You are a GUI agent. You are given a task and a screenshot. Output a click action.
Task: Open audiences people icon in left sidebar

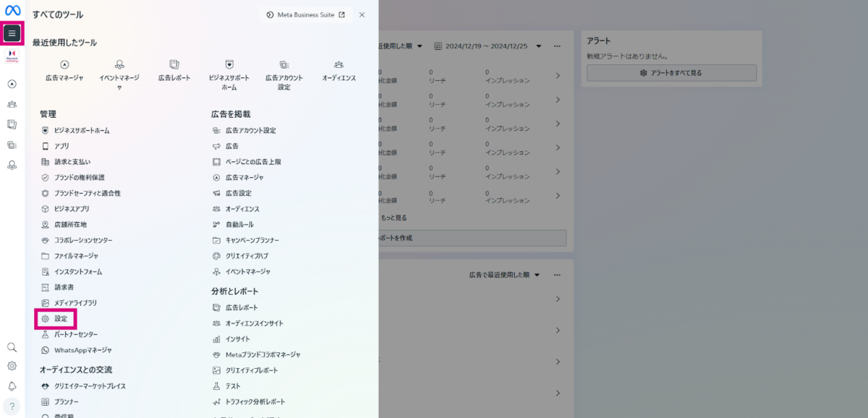pyautogui.click(x=12, y=104)
